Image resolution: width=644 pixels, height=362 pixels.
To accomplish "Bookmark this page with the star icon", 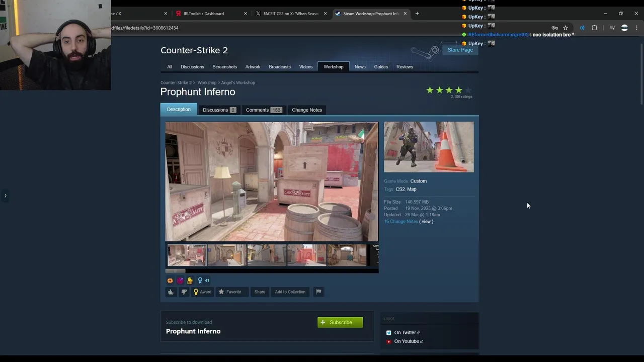I will coord(566,28).
